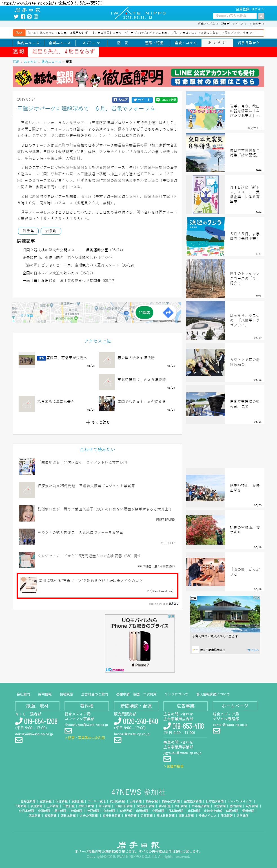Open the Webアルバム link
The height and width of the screenshot is (868, 277).
click(206, 24)
